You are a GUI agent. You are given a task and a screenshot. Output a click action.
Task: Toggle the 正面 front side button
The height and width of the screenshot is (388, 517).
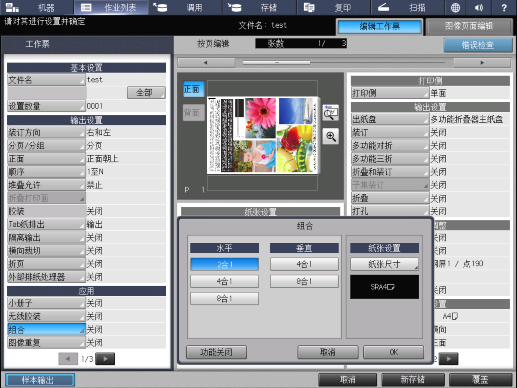click(193, 89)
